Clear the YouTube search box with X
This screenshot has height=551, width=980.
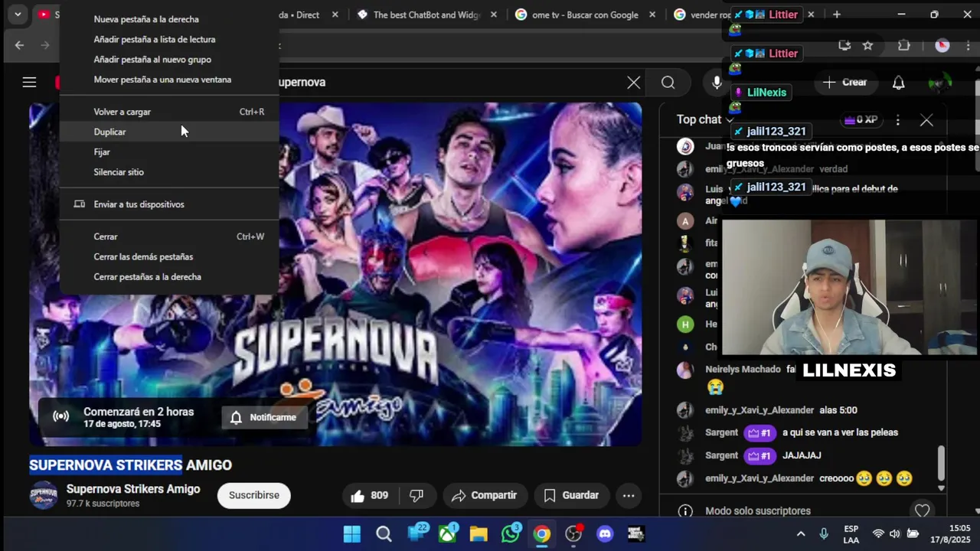tap(634, 83)
